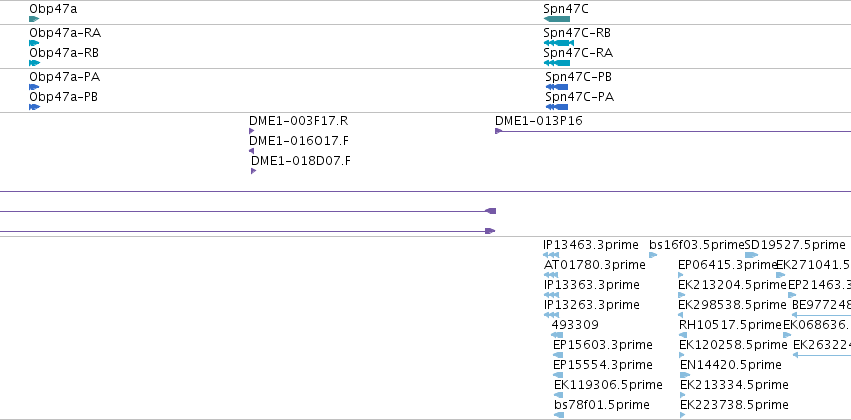The image size is (851, 420).
Task: Click the DME1-016O17.F label
Action: (x=299, y=141)
